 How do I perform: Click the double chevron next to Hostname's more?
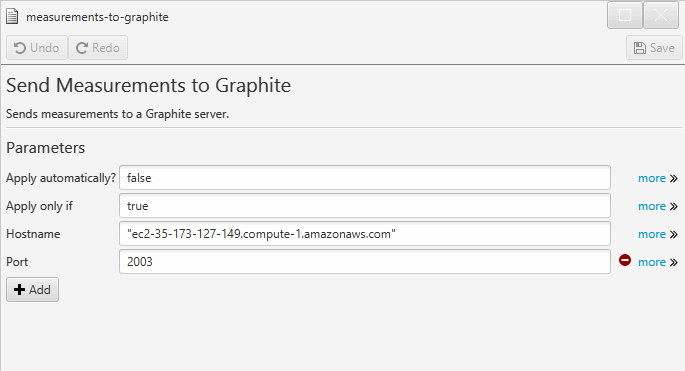(x=674, y=235)
